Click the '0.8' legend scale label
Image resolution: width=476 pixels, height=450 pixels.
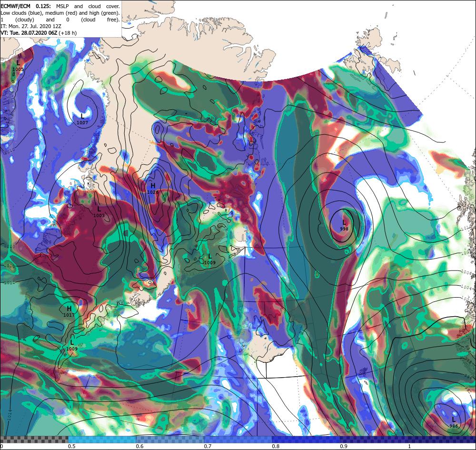276,446
